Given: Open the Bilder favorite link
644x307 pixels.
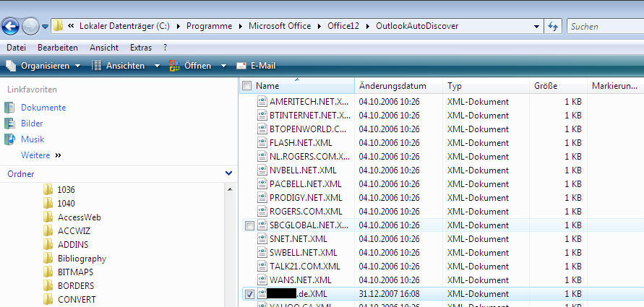Looking at the screenshot, I should tap(32, 124).
